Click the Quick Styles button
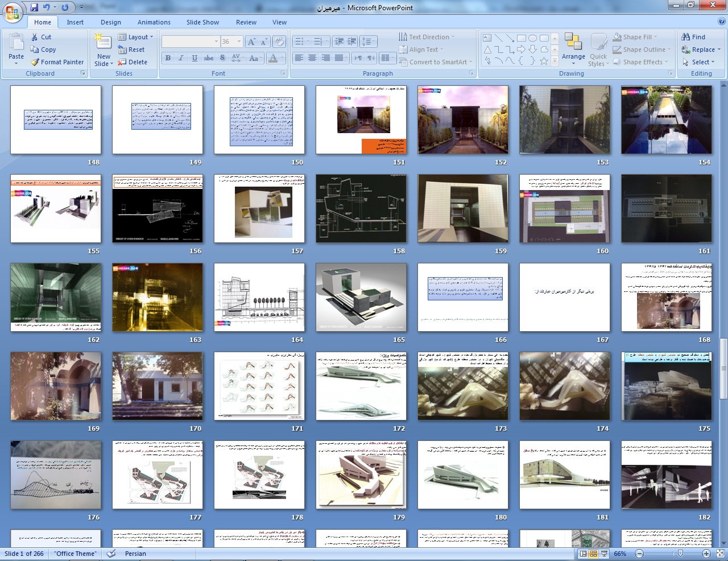 [x=598, y=49]
